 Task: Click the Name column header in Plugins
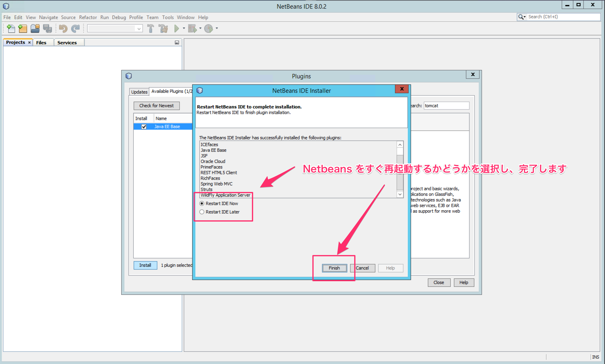coord(173,118)
